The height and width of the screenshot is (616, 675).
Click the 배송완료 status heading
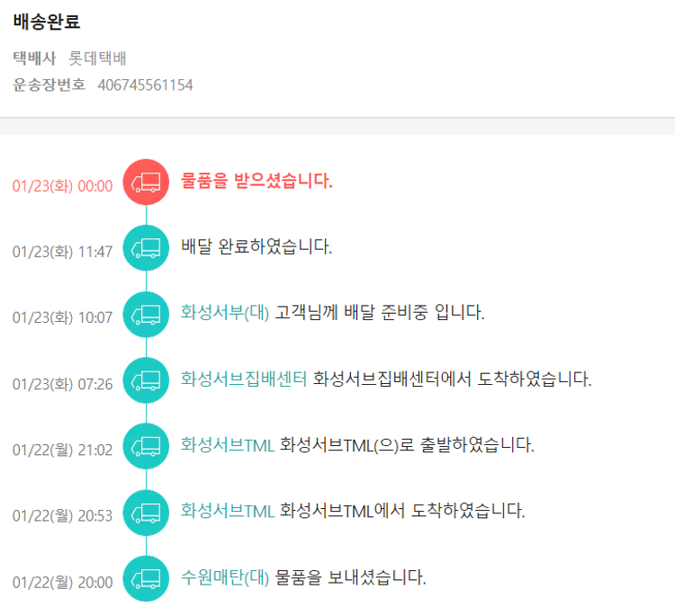pyautogui.click(x=47, y=22)
